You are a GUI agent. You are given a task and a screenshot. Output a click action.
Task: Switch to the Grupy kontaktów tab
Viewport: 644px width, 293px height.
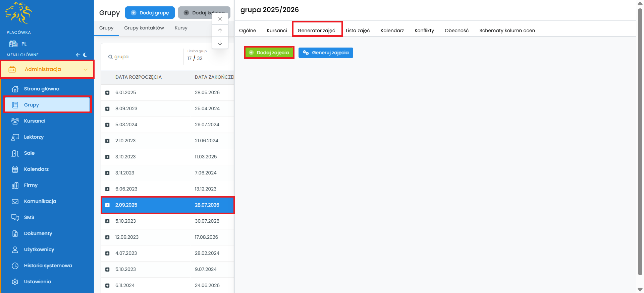pyautogui.click(x=144, y=28)
